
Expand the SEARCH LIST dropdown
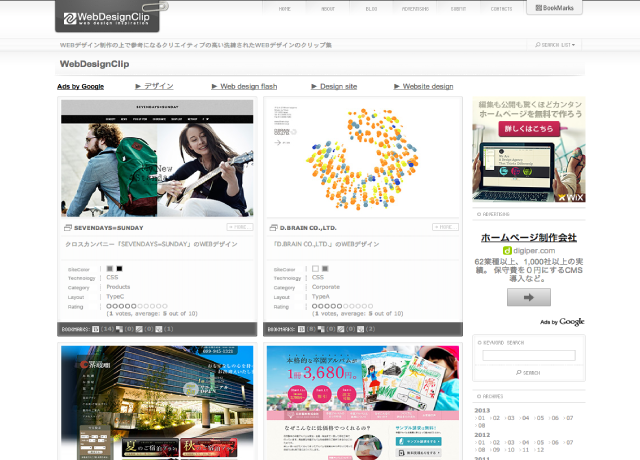click(x=555, y=45)
